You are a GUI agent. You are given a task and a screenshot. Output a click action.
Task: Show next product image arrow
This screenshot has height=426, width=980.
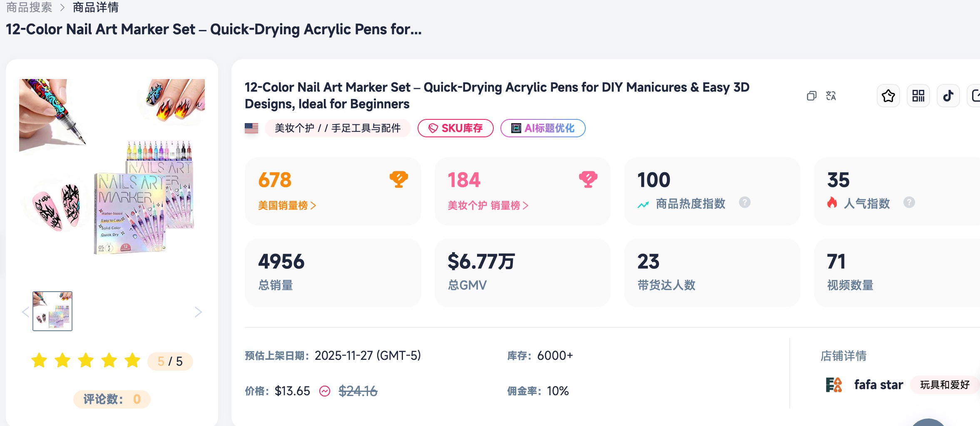(198, 312)
